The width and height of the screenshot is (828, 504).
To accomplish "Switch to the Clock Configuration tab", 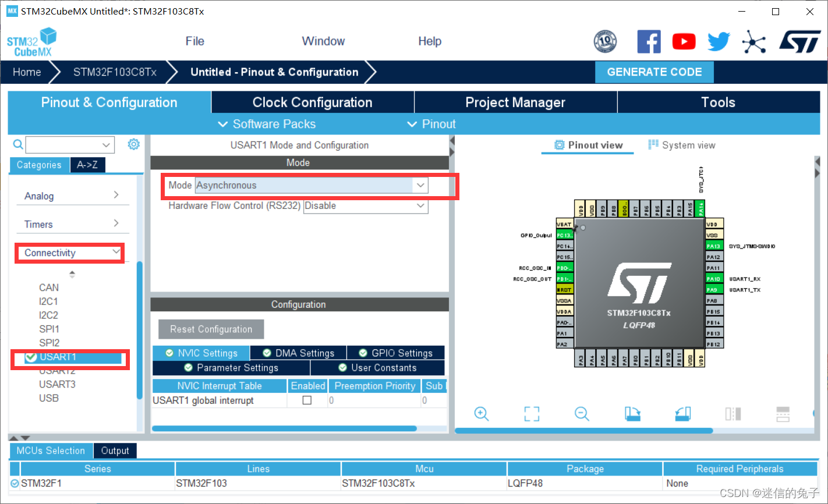I will tap(312, 102).
